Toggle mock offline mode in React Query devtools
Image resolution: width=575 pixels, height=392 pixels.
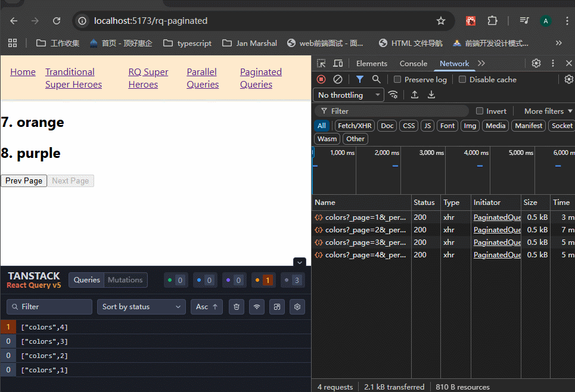tap(257, 307)
